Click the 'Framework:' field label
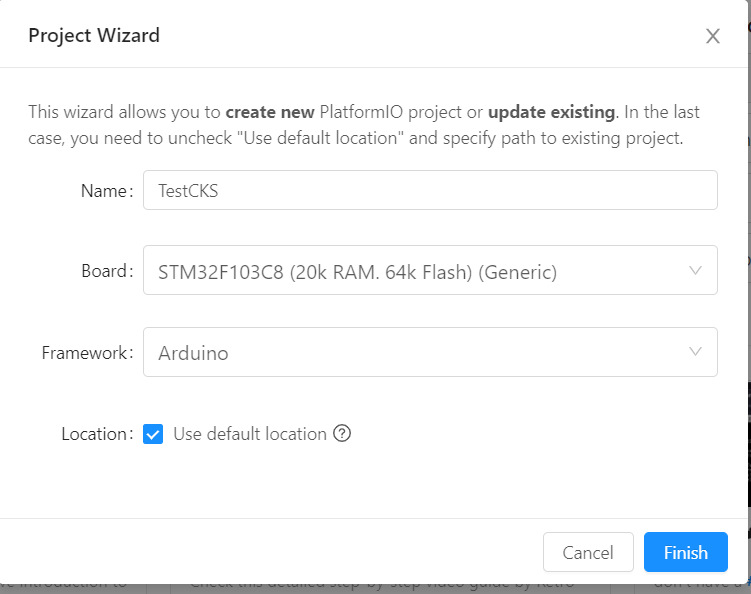The height and width of the screenshot is (594, 751). (87, 353)
